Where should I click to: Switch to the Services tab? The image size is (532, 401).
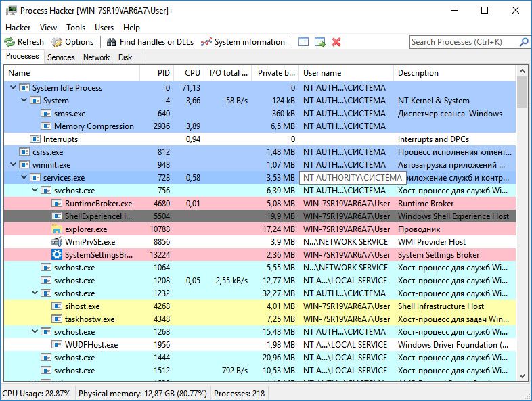point(61,57)
